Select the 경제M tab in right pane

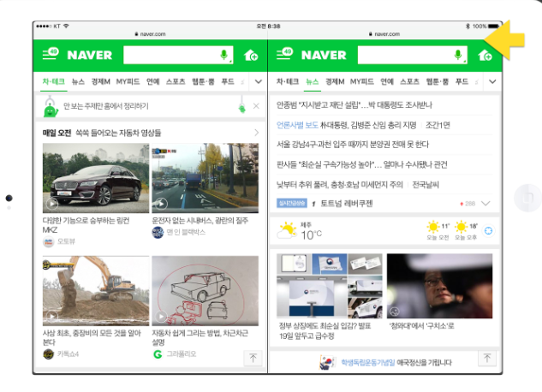pyautogui.click(x=335, y=81)
